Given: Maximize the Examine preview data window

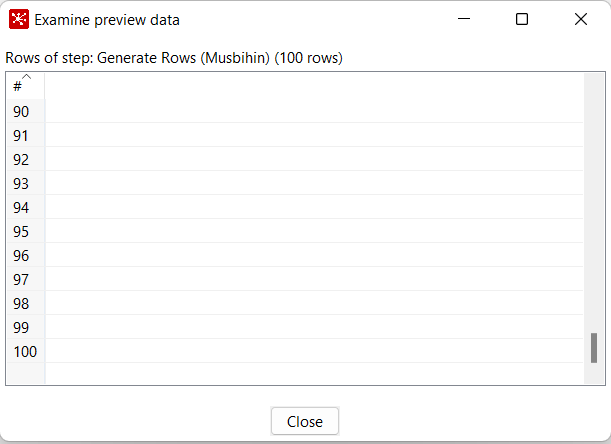Looking at the screenshot, I should click(522, 19).
